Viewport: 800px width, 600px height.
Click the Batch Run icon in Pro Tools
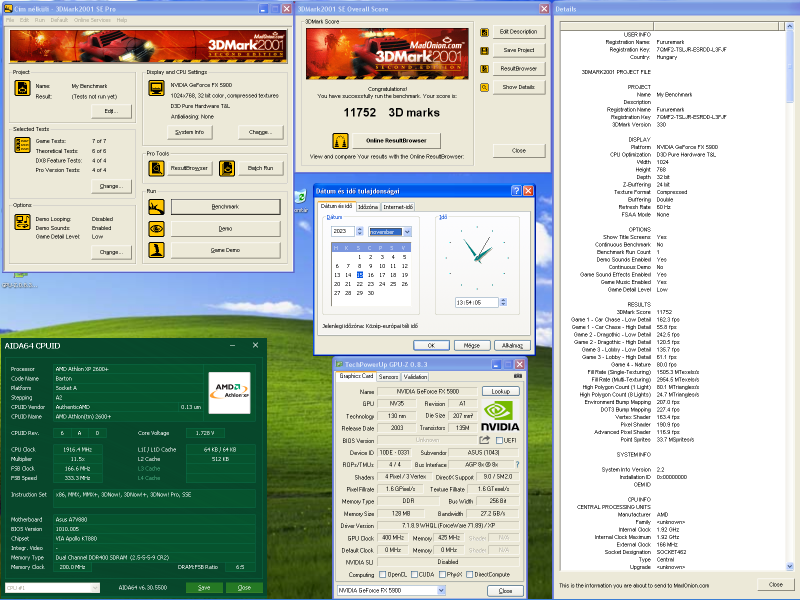click(x=227, y=168)
